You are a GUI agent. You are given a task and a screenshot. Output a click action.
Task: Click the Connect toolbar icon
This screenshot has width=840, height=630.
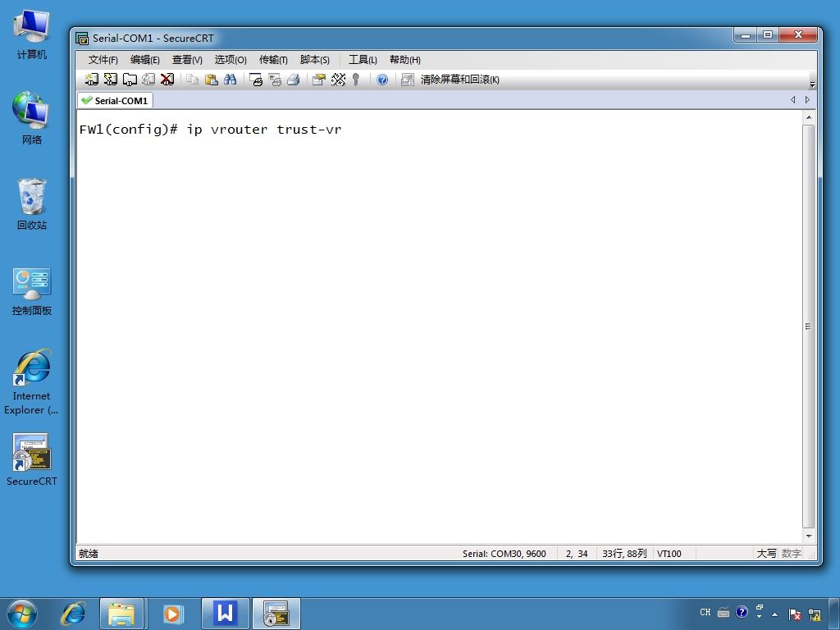point(92,80)
